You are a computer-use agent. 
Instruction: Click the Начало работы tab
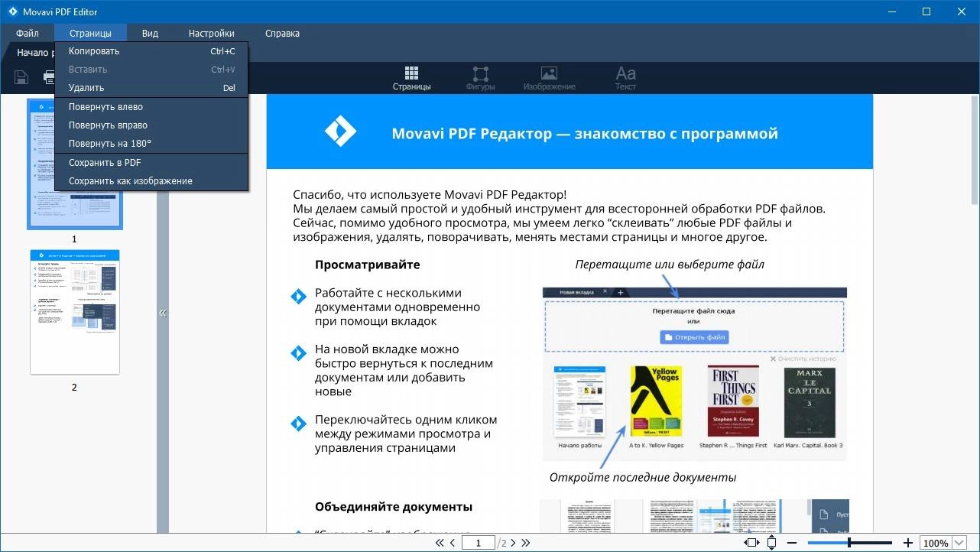tap(34, 53)
